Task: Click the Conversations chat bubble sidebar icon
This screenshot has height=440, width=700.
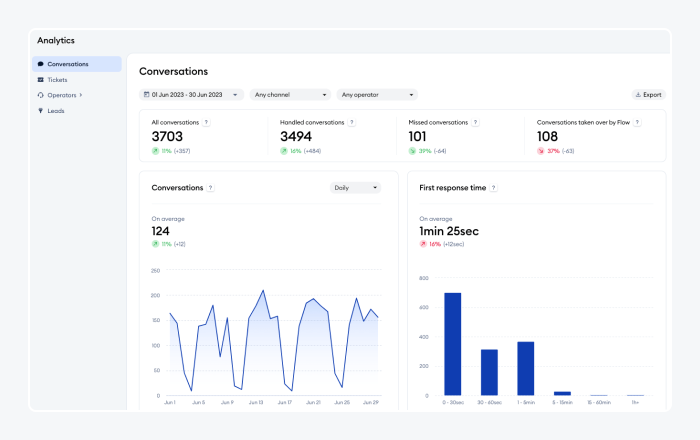Action: pyautogui.click(x=40, y=64)
